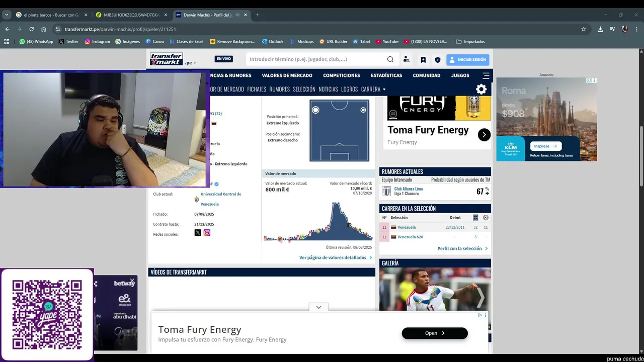Open the COMUNIDAD menu
Screen dimensions: 644x362
click(427, 75)
